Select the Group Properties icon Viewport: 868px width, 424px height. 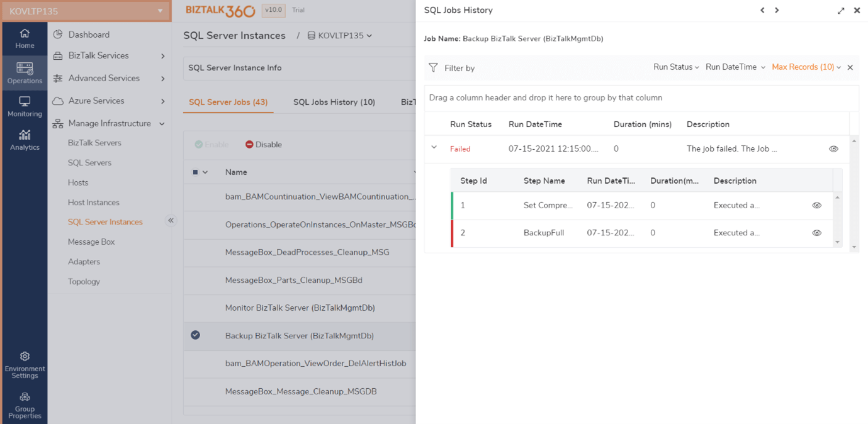click(25, 401)
